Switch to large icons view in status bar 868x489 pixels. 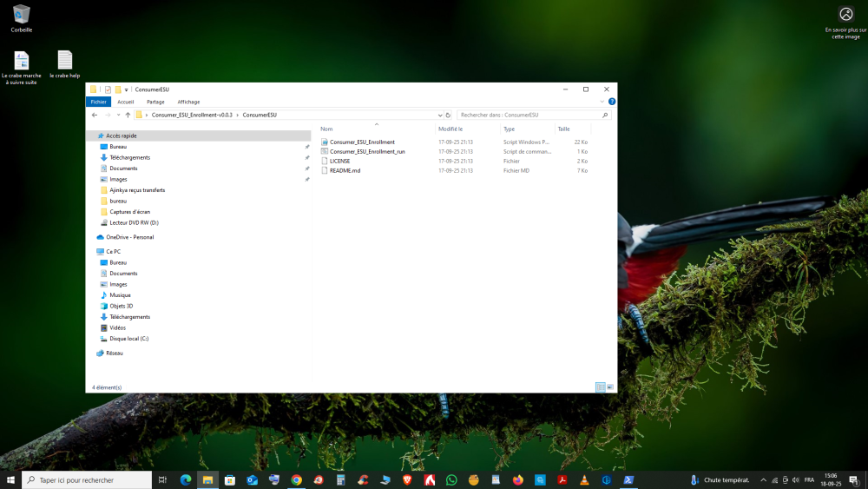(x=610, y=387)
